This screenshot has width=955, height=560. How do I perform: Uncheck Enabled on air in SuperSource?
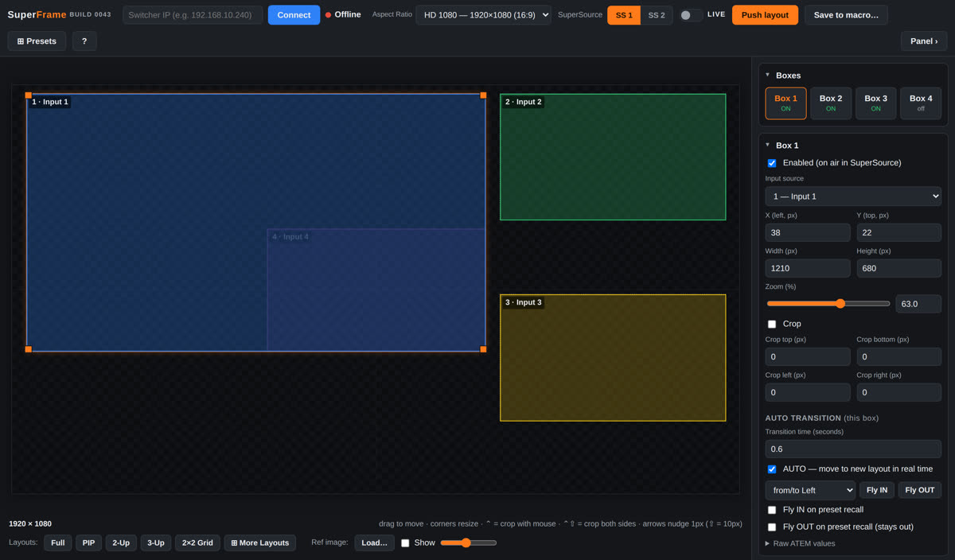[x=772, y=163]
